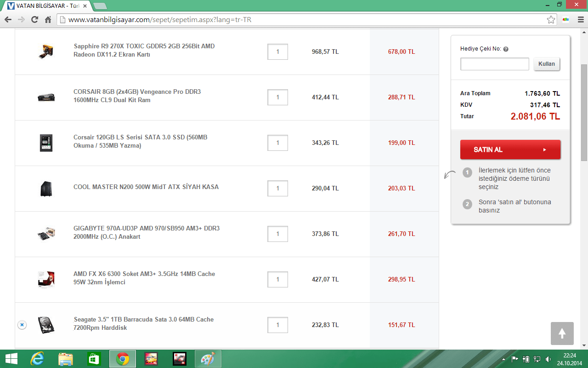The width and height of the screenshot is (588, 368).
Task: Open the browser home page
Action: [48, 20]
